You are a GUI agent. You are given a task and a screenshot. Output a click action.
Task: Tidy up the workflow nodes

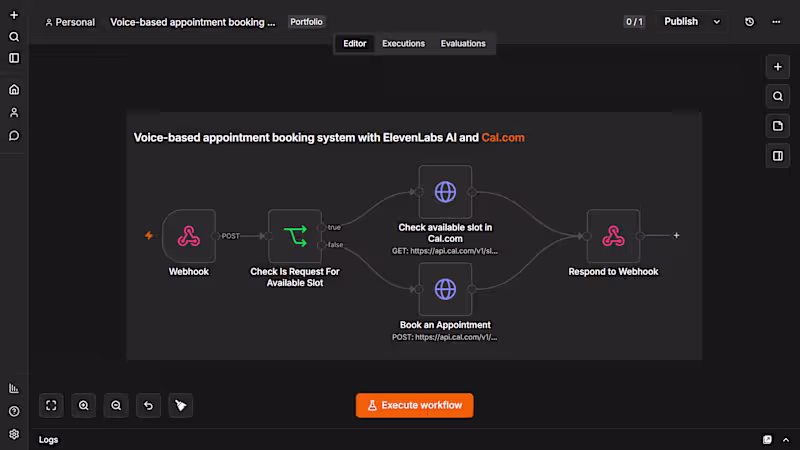181,405
